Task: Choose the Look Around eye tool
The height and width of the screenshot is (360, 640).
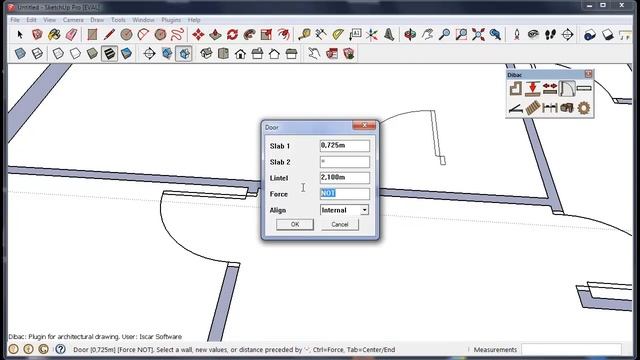Action: [533, 35]
